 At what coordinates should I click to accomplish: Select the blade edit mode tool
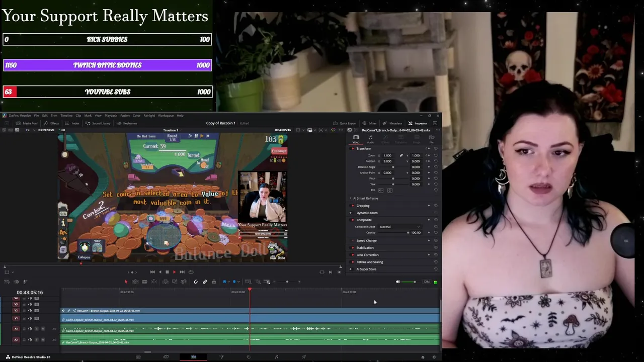[144, 282]
